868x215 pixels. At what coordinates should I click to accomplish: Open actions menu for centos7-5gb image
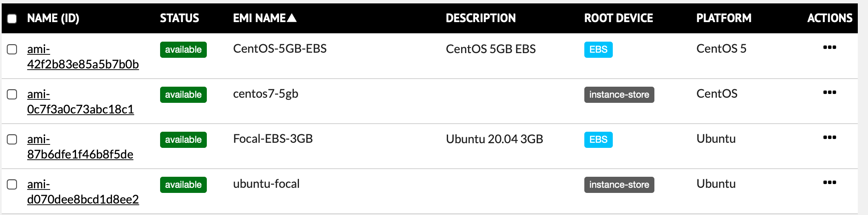829,92
